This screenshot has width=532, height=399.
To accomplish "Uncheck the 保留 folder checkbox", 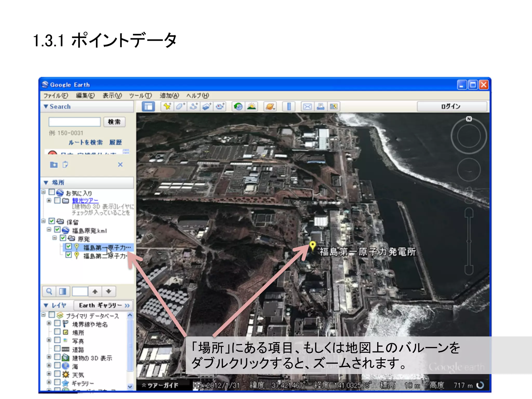I will (x=52, y=221).
